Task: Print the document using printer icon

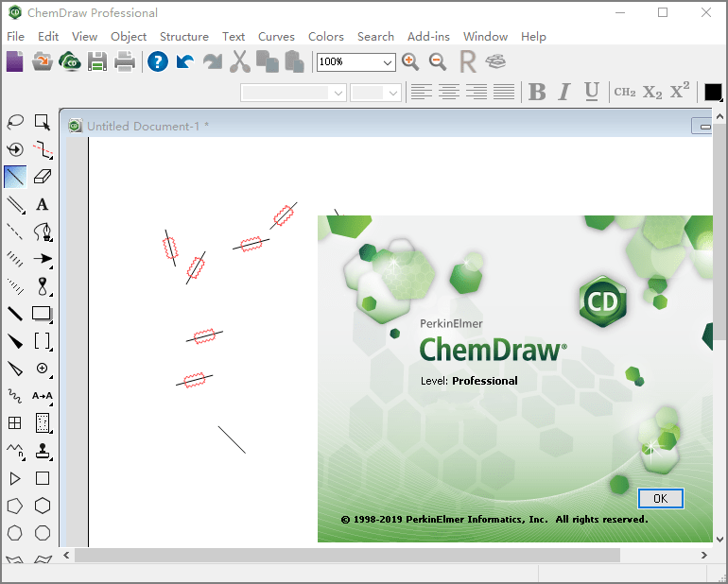Action: click(125, 61)
